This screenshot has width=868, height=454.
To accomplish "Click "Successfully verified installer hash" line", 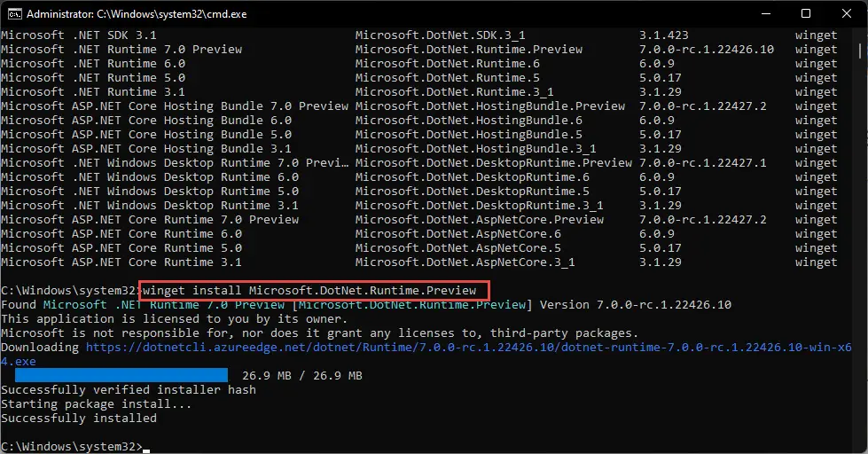I will point(129,390).
